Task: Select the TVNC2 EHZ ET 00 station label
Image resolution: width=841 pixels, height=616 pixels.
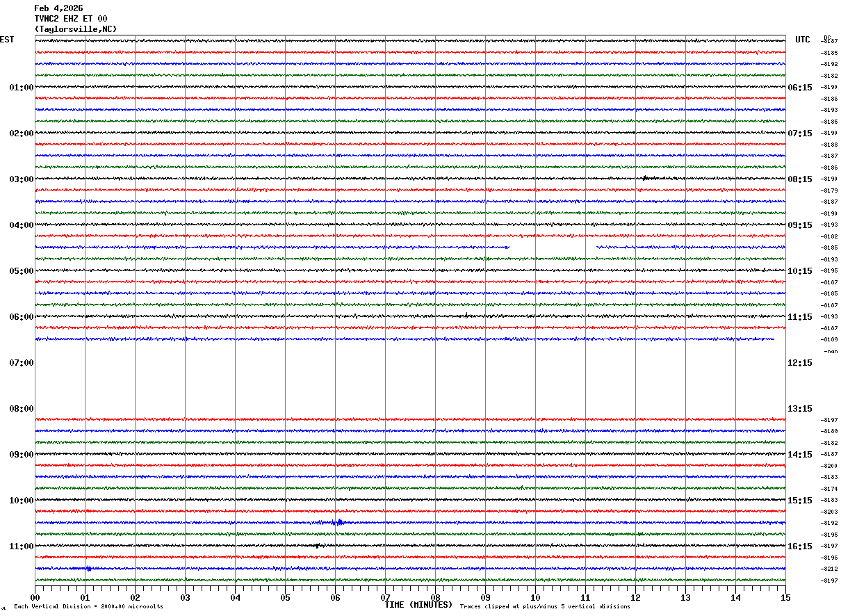Action: (x=71, y=19)
